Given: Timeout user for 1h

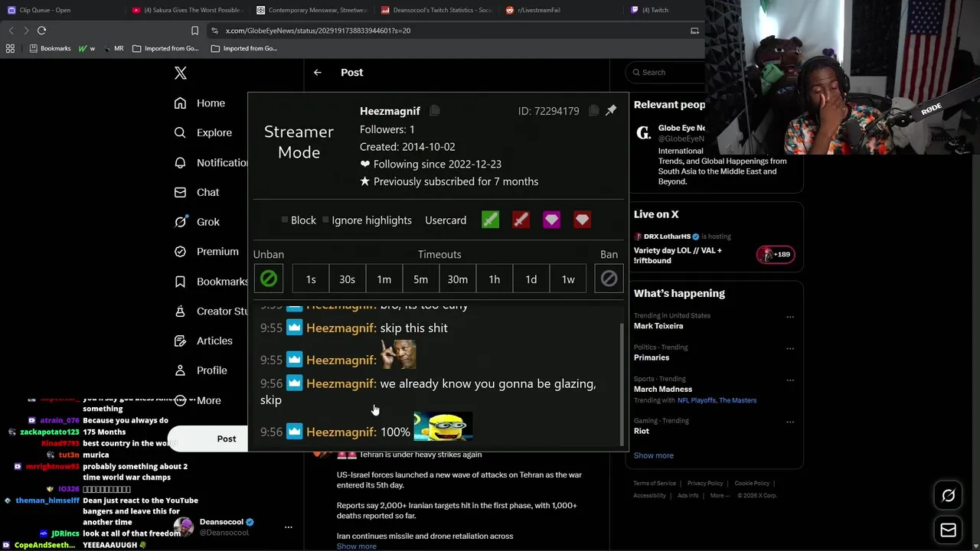Looking at the screenshot, I should coord(495,279).
